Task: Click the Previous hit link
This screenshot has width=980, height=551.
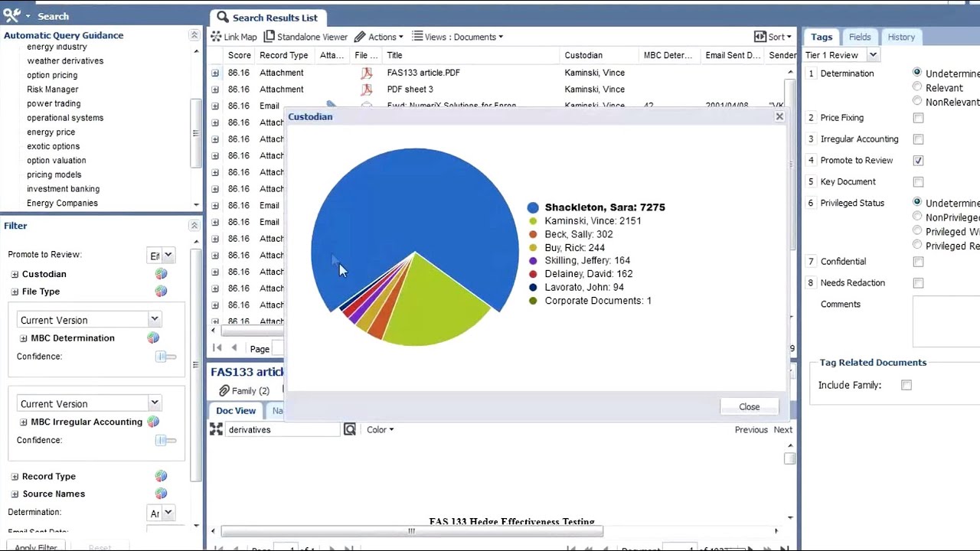Action: (x=751, y=430)
